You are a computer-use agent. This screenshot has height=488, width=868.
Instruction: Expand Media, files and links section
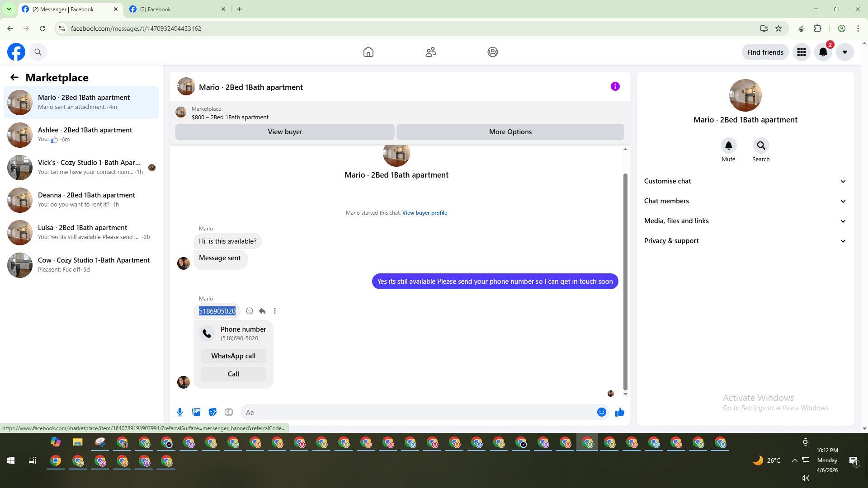[x=745, y=221]
